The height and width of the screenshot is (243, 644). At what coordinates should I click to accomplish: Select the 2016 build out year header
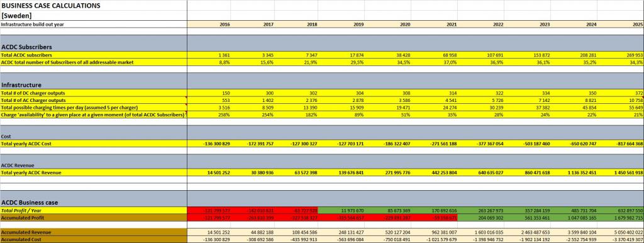225,25
